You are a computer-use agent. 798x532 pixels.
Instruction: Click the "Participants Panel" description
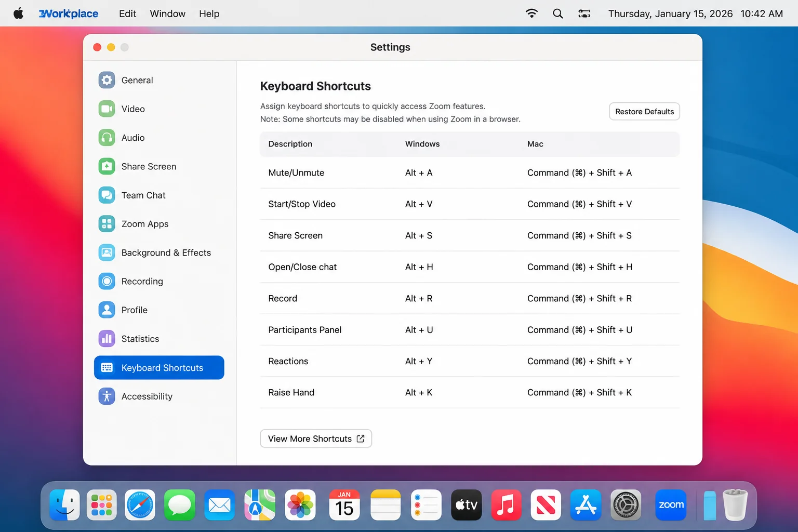(304, 330)
